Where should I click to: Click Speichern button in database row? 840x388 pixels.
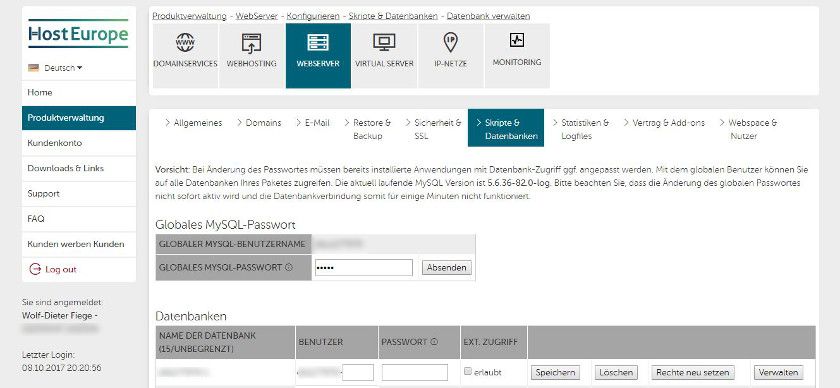555,372
